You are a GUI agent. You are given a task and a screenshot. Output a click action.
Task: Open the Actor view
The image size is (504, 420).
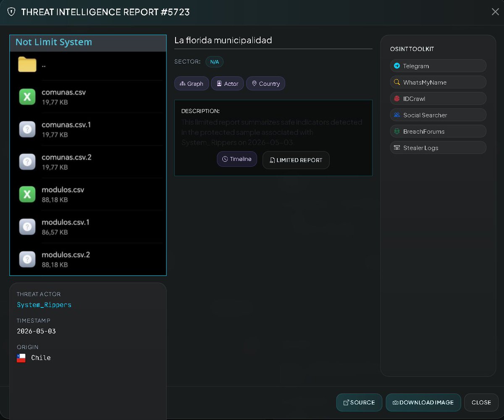[x=227, y=83]
